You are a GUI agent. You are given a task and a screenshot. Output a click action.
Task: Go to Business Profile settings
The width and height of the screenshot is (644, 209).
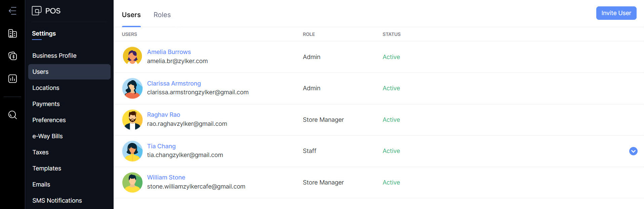(54, 56)
